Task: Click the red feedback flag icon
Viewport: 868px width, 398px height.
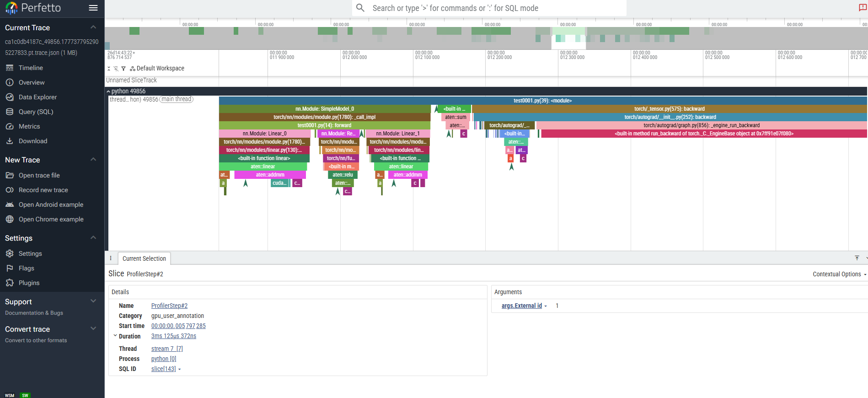Action: click(863, 8)
